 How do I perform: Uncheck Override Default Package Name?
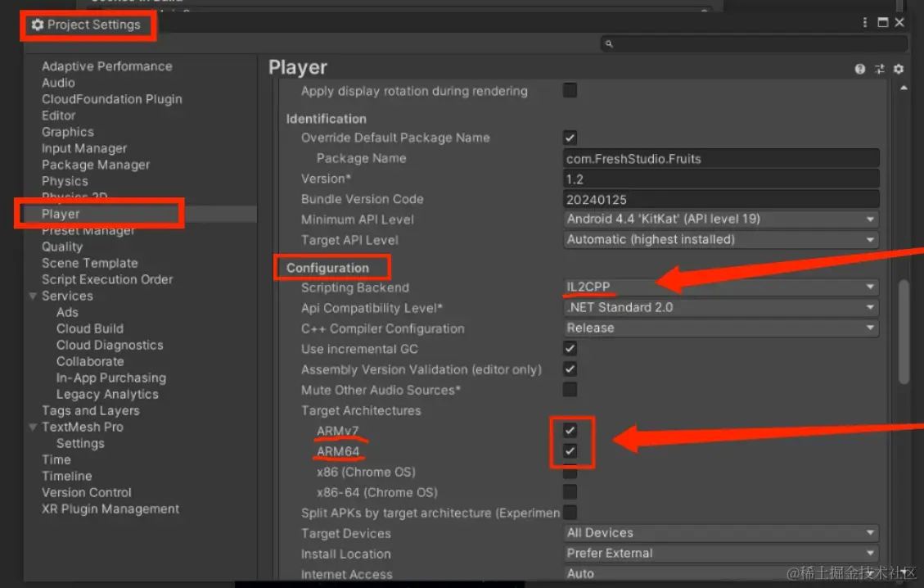click(570, 138)
